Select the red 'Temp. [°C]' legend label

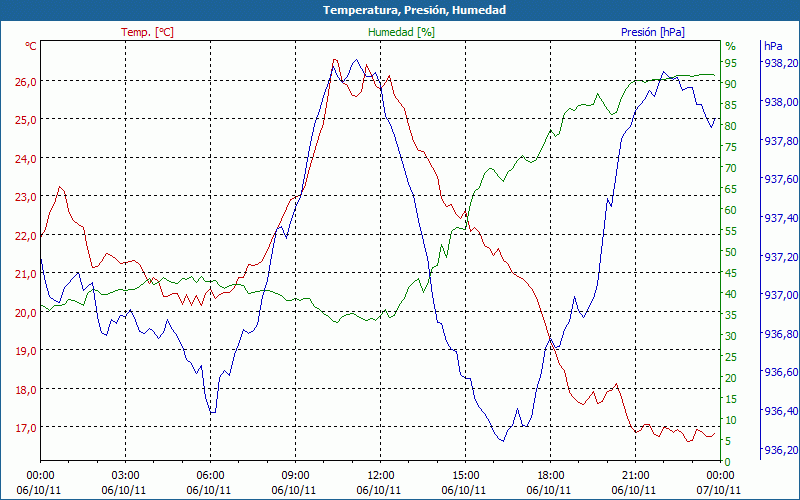click(147, 32)
